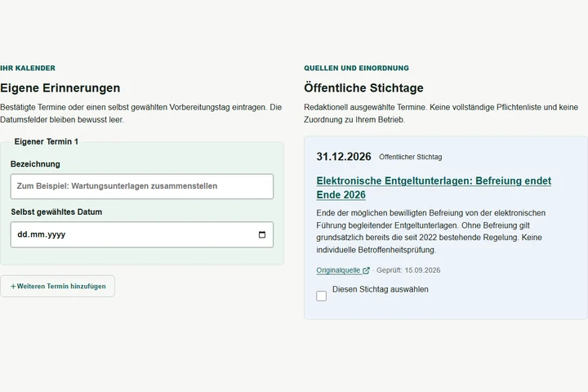Click the 'Eigene Erinnerungen' heading
The image size is (588, 392).
click(60, 87)
